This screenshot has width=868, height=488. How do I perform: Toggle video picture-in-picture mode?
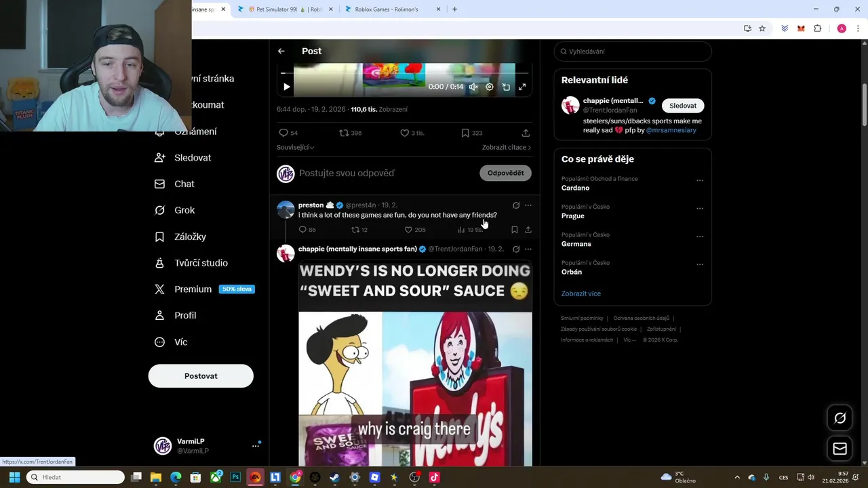pos(506,87)
